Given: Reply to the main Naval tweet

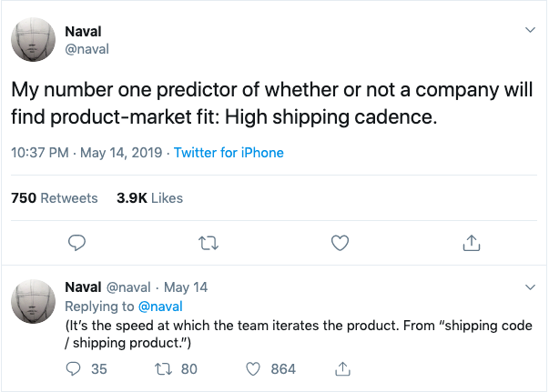Looking at the screenshot, I should click(77, 243).
